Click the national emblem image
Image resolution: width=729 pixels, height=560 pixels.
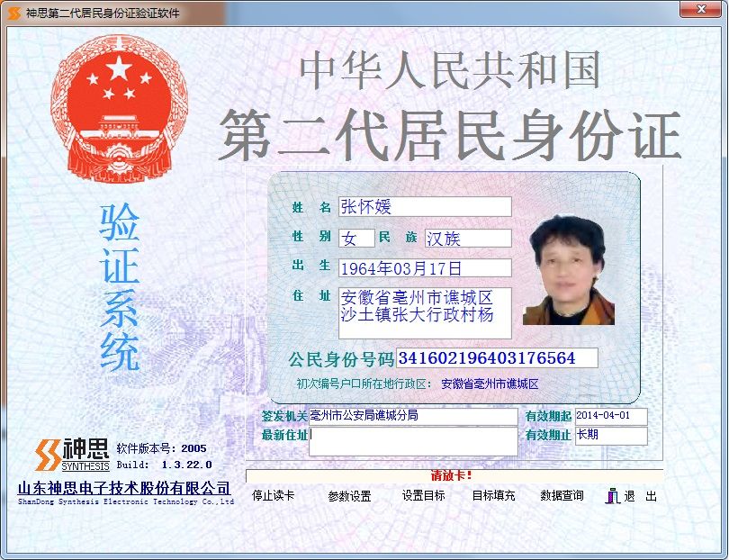(119, 108)
